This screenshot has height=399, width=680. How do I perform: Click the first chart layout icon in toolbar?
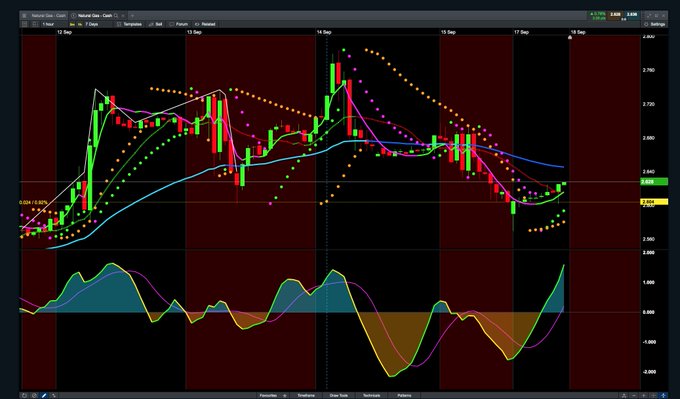pyautogui.click(x=24, y=24)
